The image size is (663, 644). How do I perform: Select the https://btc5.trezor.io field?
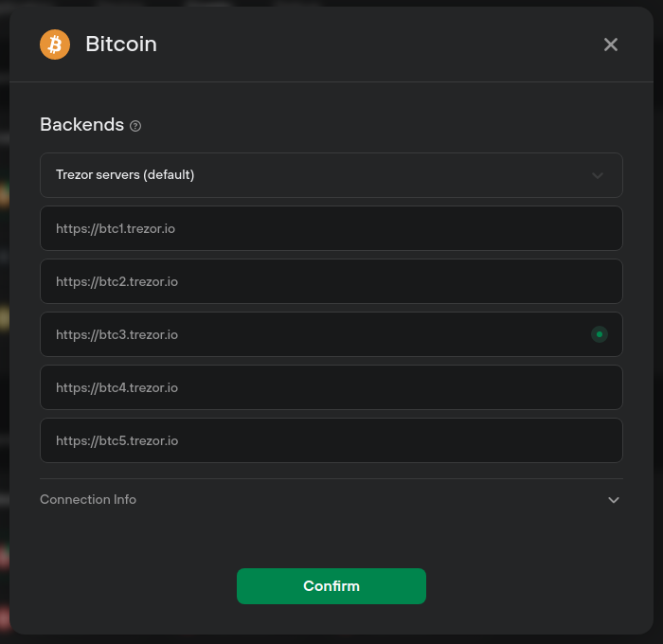(x=331, y=440)
